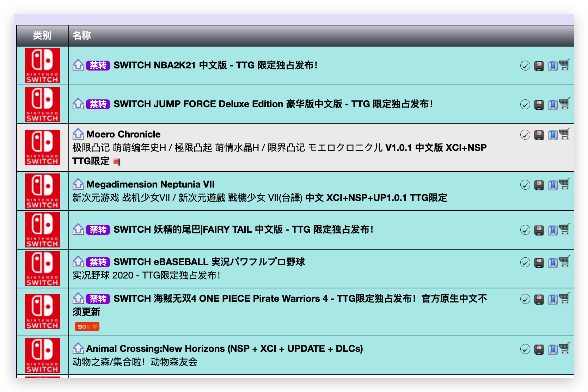
Task: Click the cart icon in Moero Chronicle row
Action: click(564, 134)
